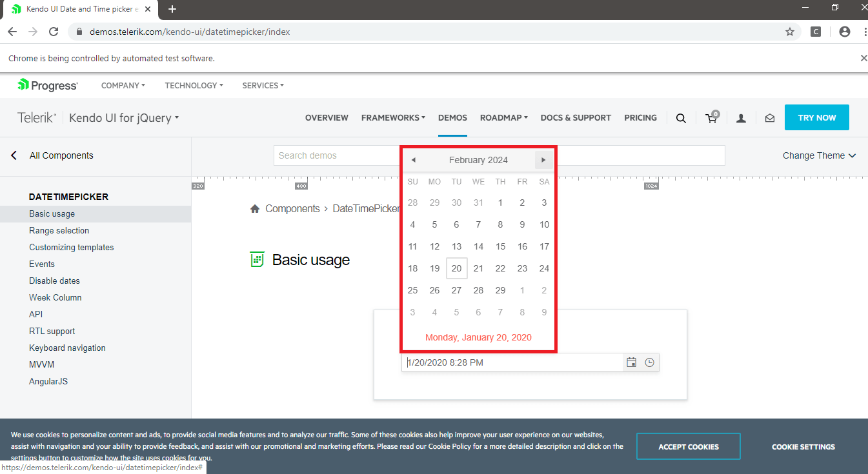Bookmark this page with star icon
The width and height of the screenshot is (868, 474).
(x=789, y=32)
